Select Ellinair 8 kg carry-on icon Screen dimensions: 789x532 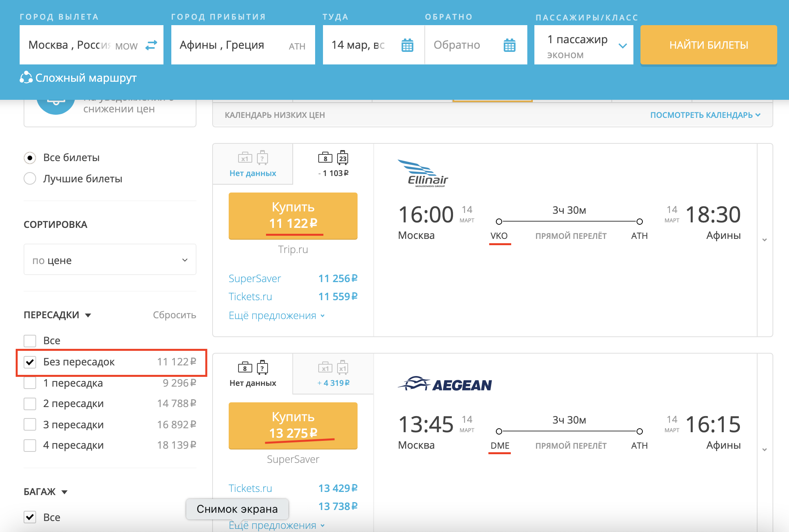[325, 157]
